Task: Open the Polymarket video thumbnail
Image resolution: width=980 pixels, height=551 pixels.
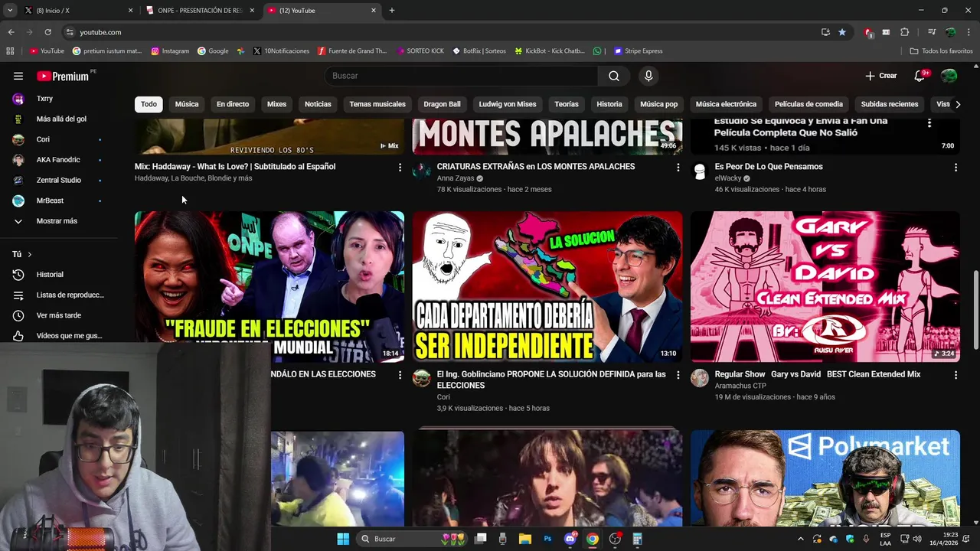Action: (825, 478)
